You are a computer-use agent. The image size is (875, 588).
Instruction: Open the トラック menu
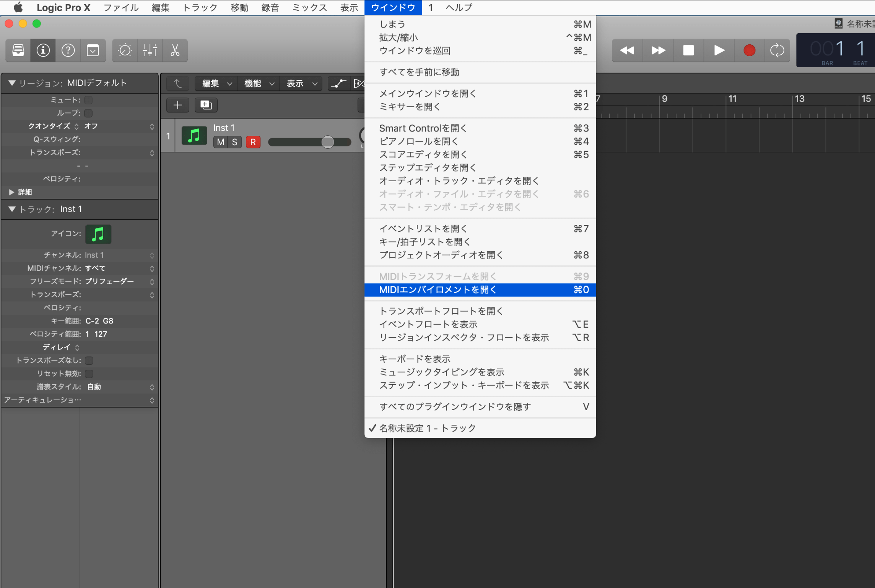pyautogui.click(x=200, y=7)
